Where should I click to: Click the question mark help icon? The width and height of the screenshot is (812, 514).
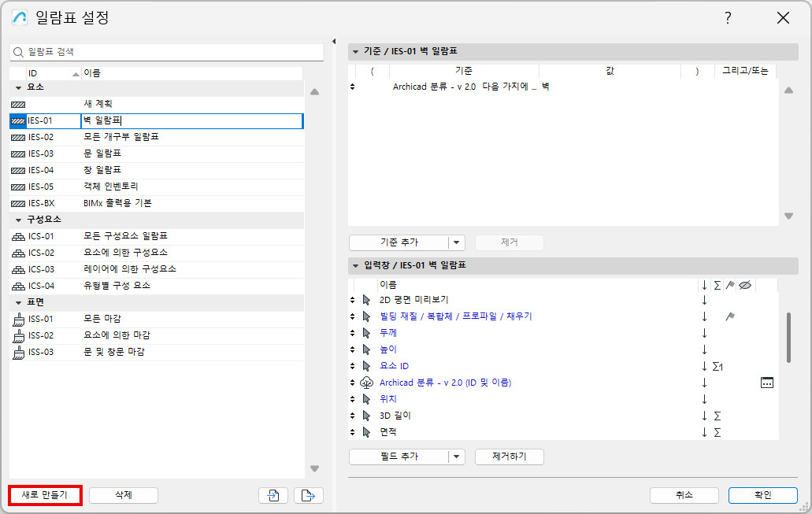pyautogui.click(x=728, y=18)
